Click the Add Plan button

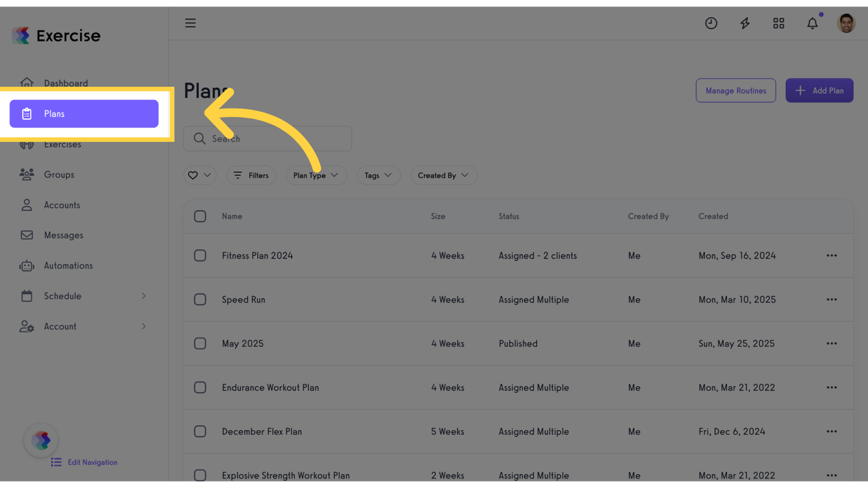819,91
